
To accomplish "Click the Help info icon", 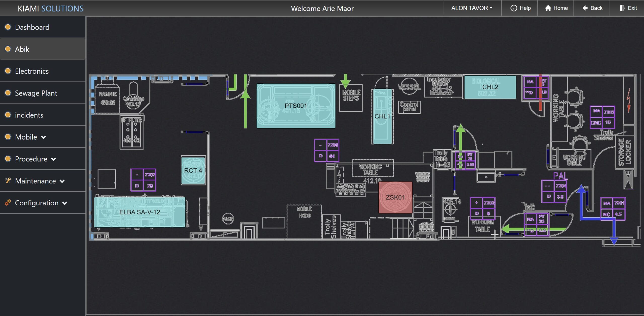I will [x=513, y=8].
